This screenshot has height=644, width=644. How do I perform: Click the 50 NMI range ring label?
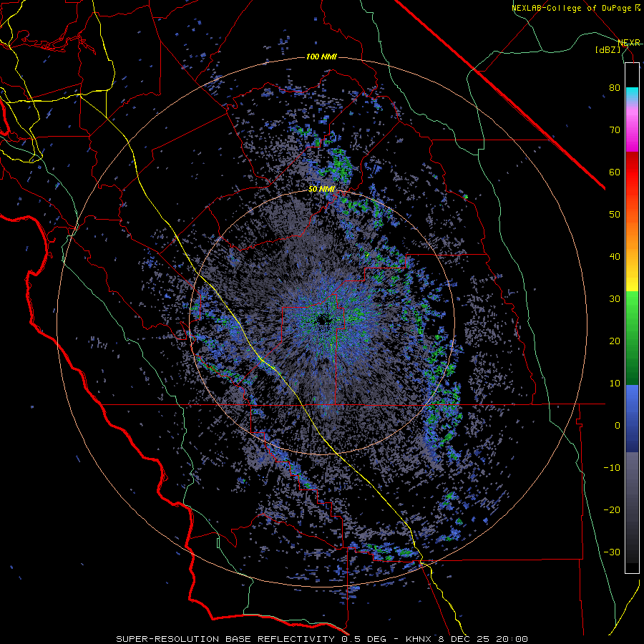[x=321, y=190]
